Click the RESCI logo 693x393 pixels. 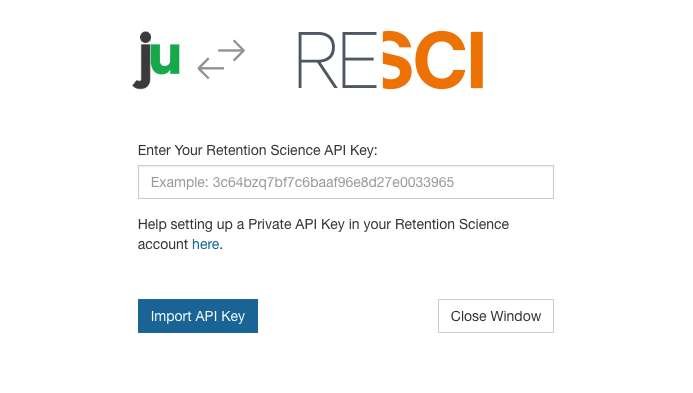pyautogui.click(x=391, y=60)
